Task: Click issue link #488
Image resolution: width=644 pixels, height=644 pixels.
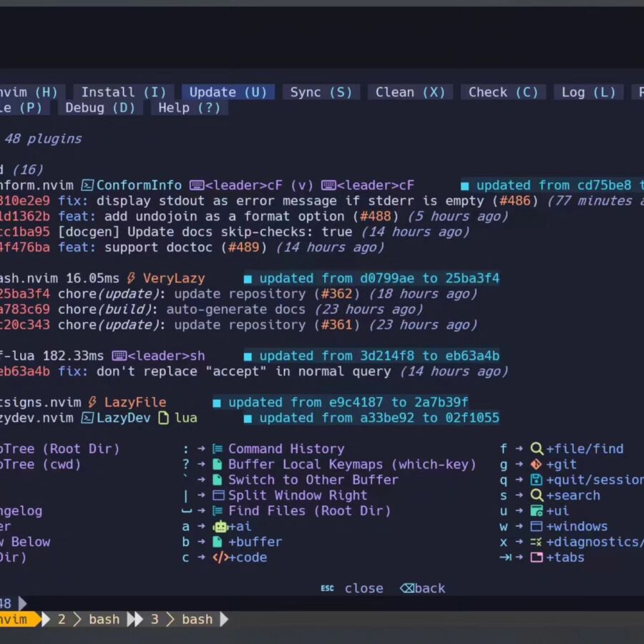Action: point(376,216)
